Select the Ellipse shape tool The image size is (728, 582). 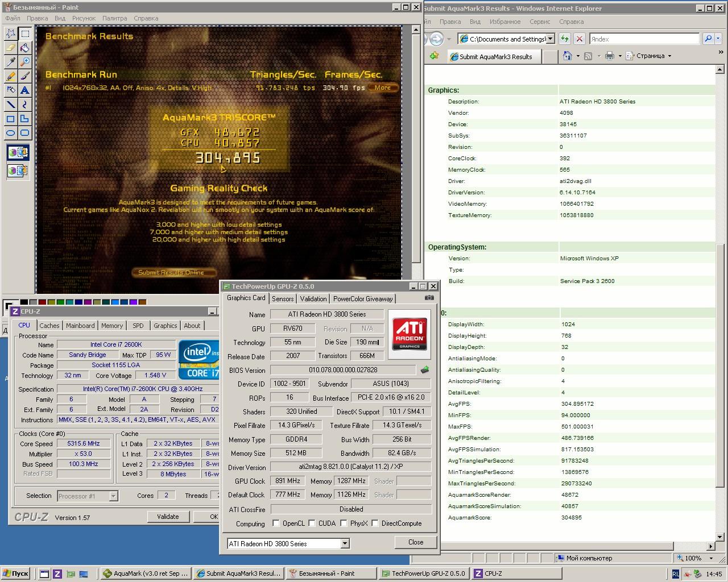(10, 133)
